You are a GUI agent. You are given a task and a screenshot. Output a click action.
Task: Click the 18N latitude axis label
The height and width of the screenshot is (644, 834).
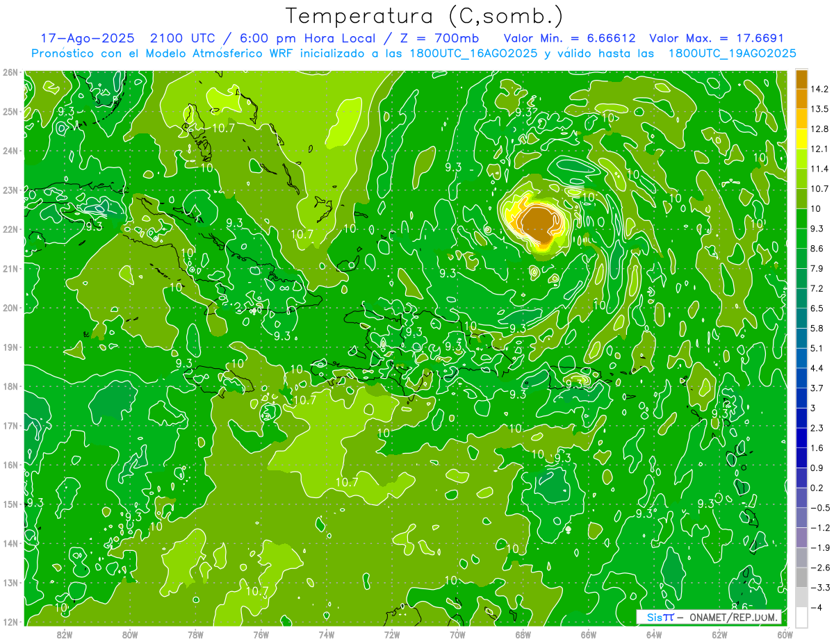tap(10, 386)
